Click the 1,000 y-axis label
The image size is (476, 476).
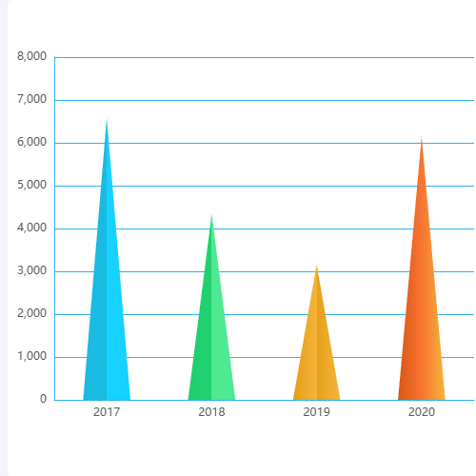coord(31,356)
